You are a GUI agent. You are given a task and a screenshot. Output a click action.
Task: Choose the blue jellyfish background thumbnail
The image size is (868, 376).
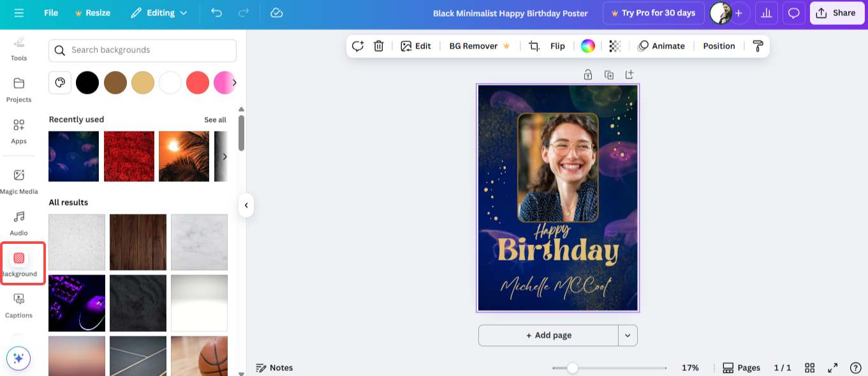(74, 156)
